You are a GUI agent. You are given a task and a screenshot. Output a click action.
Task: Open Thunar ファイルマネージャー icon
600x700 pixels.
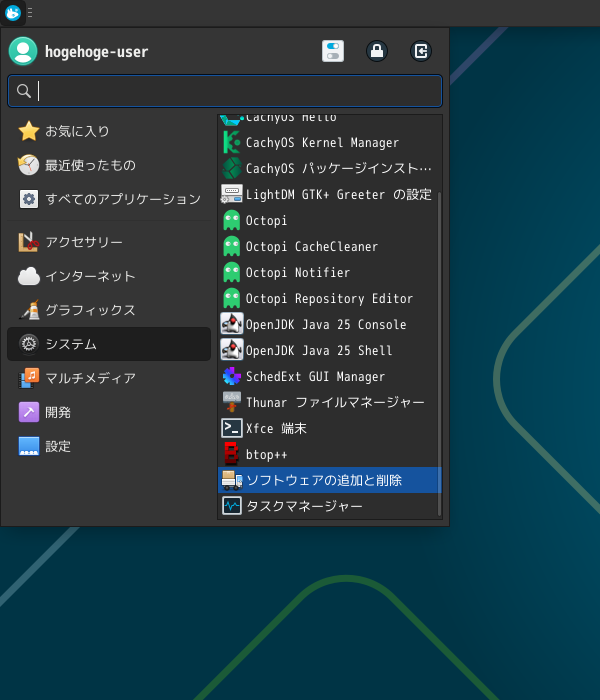click(232, 402)
